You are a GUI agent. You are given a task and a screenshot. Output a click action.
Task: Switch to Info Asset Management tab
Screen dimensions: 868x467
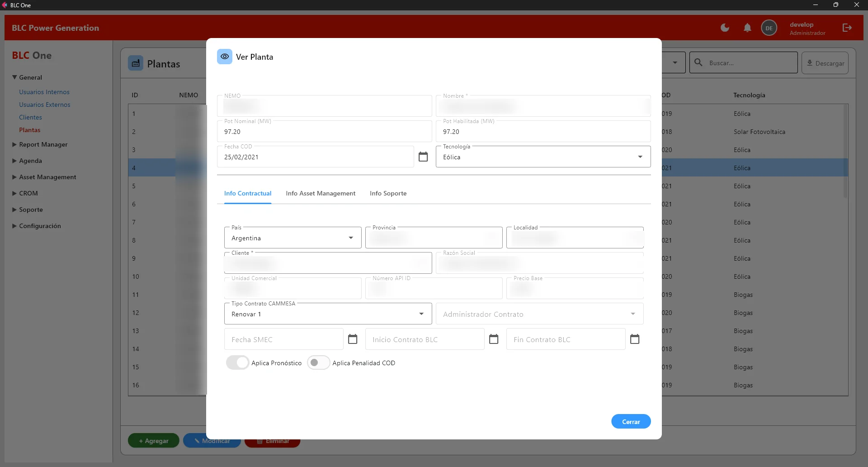tap(321, 193)
